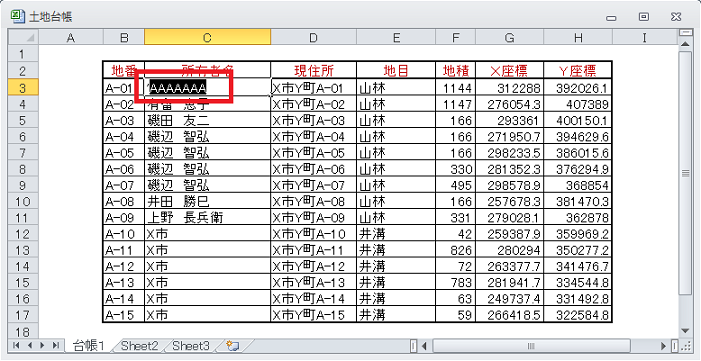
Task: Select cell 井田 勝巳
Action: (x=207, y=201)
